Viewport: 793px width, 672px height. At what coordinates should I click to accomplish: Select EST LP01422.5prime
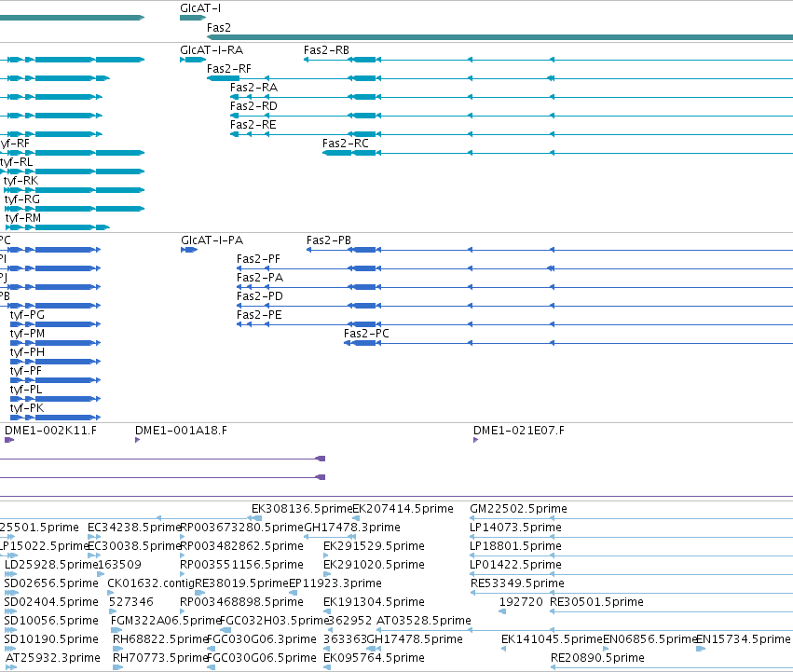click(515, 565)
